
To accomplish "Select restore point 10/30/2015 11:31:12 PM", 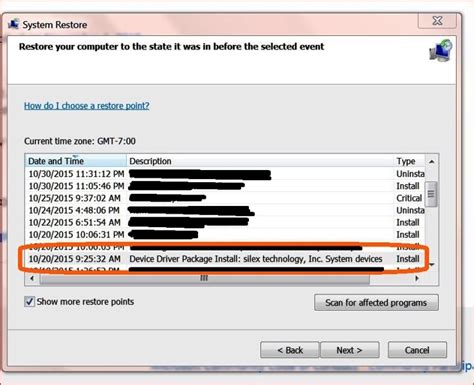I will tap(225, 174).
